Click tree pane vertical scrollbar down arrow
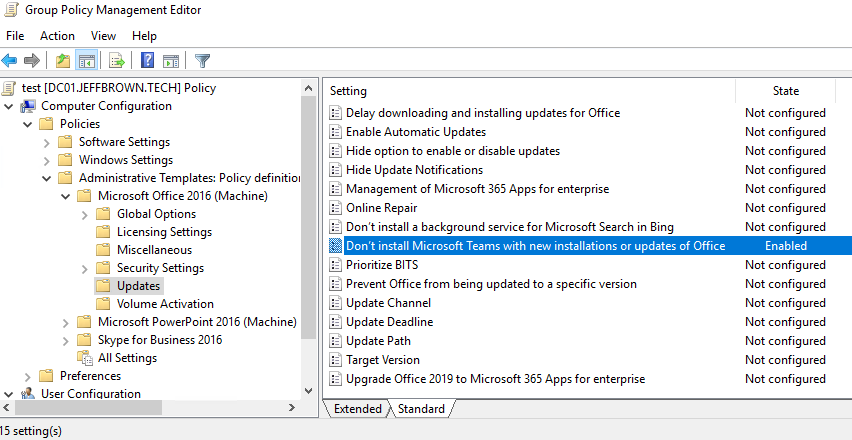Image resolution: width=852 pixels, height=440 pixels. pos(309,391)
